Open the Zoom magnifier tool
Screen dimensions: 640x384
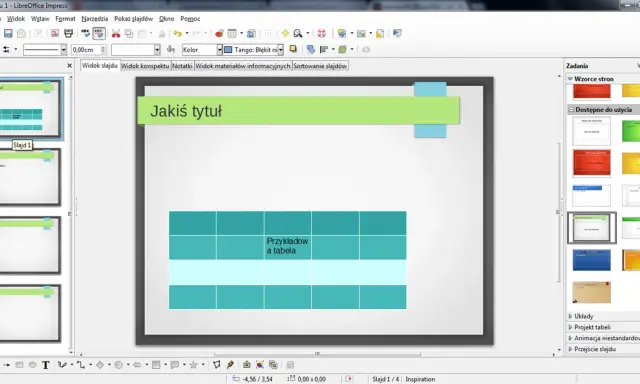coord(298,33)
